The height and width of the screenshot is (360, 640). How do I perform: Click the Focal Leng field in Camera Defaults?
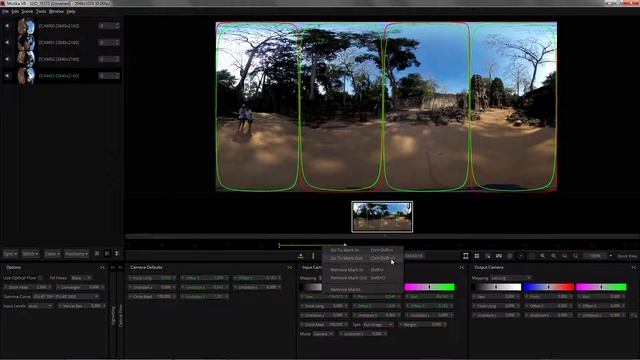[x=152, y=278]
